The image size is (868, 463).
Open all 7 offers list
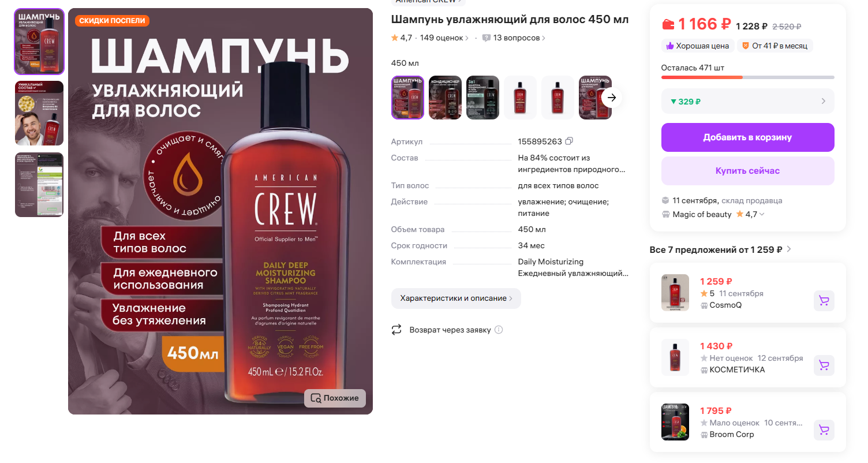[720, 249]
